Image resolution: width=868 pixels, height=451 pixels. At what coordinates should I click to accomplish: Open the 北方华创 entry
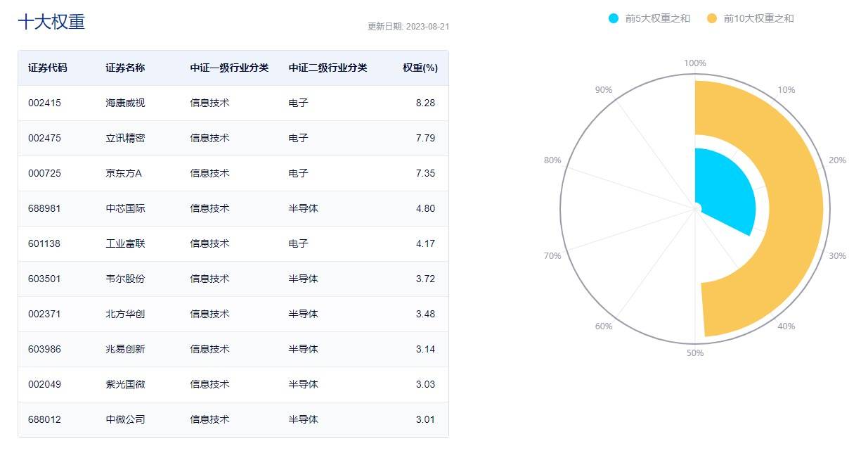tap(125, 314)
